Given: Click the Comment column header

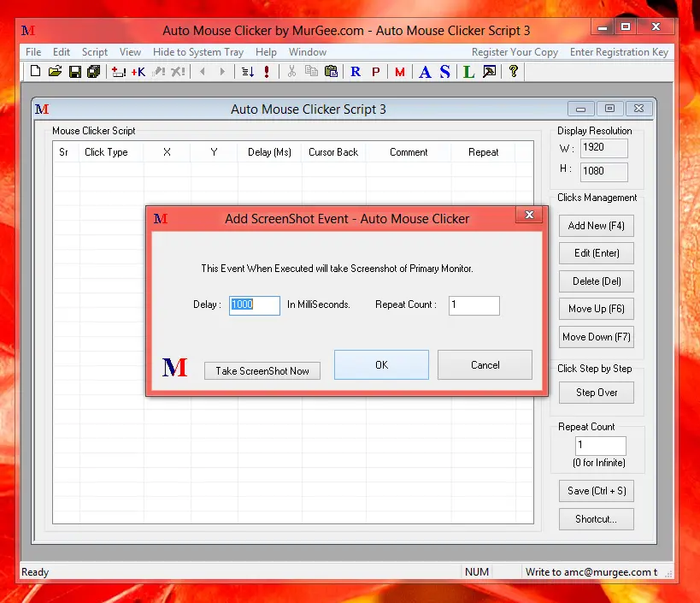Looking at the screenshot, I should click(409, 152).
